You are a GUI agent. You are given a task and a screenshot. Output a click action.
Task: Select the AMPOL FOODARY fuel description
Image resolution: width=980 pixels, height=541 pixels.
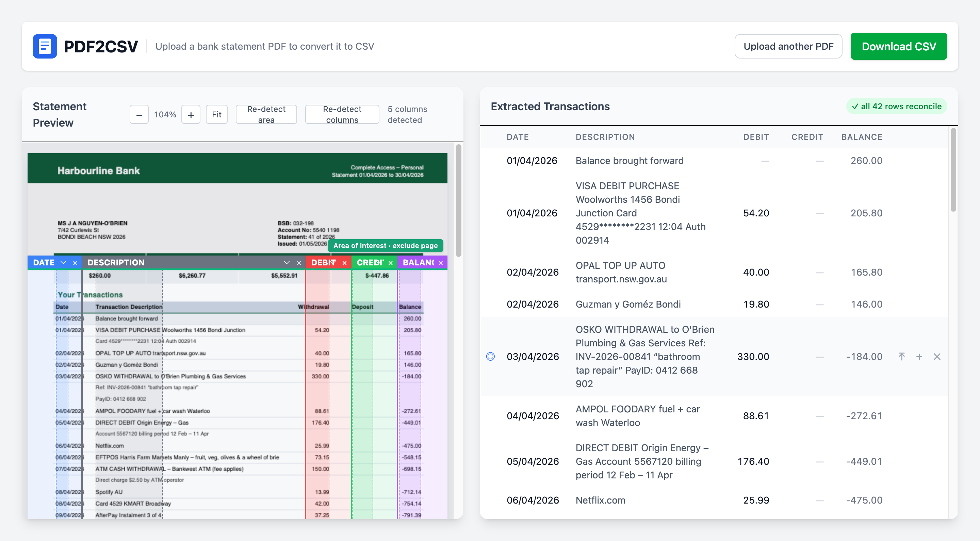(637, 416)
